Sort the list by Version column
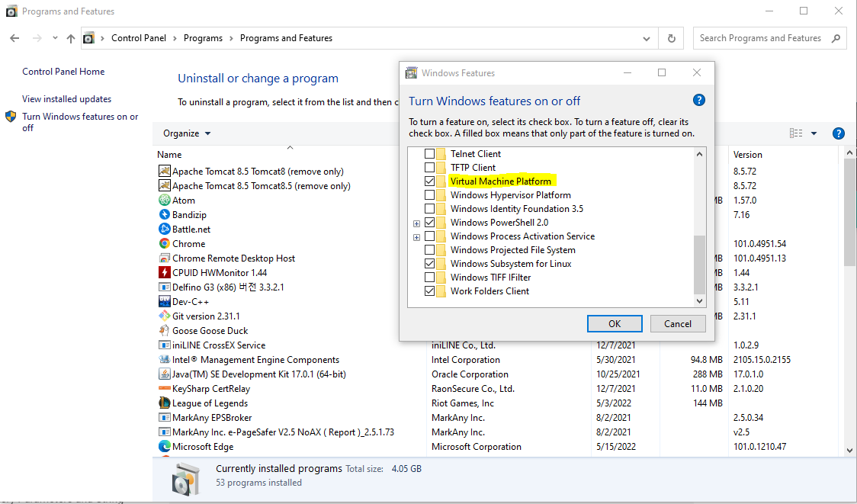This screenshot has height=504, width=857. coord(748,155)
